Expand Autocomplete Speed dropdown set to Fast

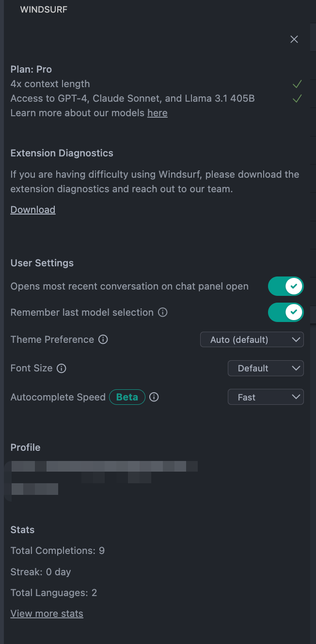tap(266, 397)
